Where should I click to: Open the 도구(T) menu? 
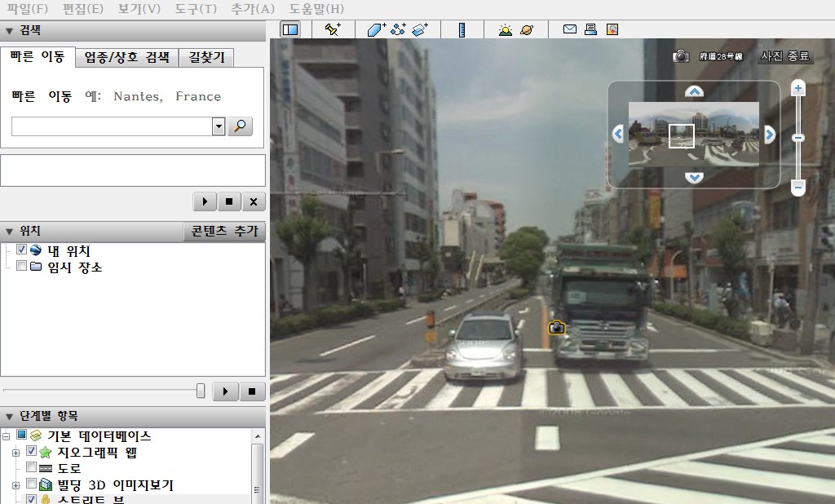[x=196, y=9]
